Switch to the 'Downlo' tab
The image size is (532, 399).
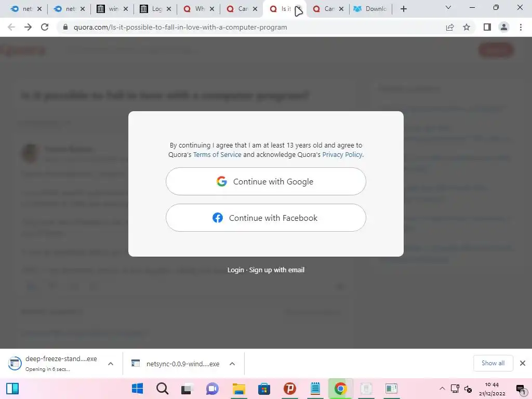370,9
